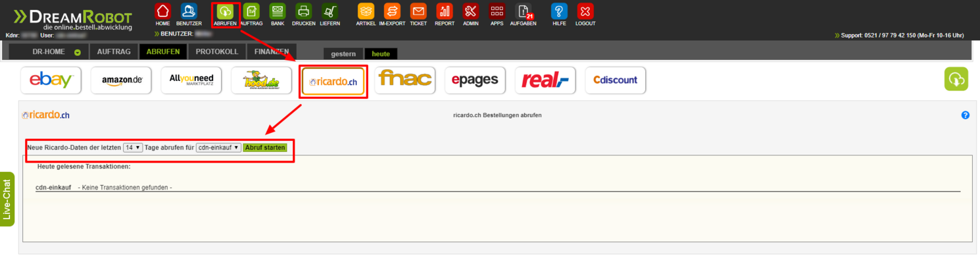The height and width of the screenshot is (258, 980).
Task: Open the Live-Chat side tab
Action: [7, 199]
